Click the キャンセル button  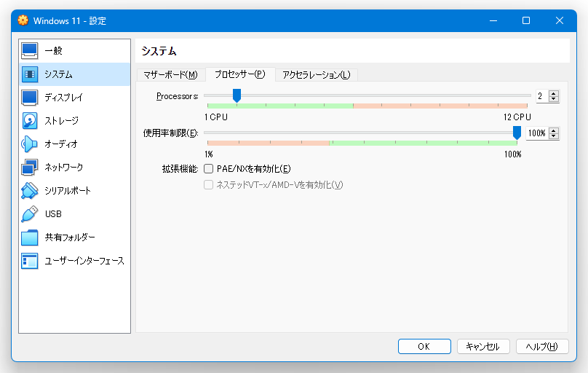coord(483,346)
